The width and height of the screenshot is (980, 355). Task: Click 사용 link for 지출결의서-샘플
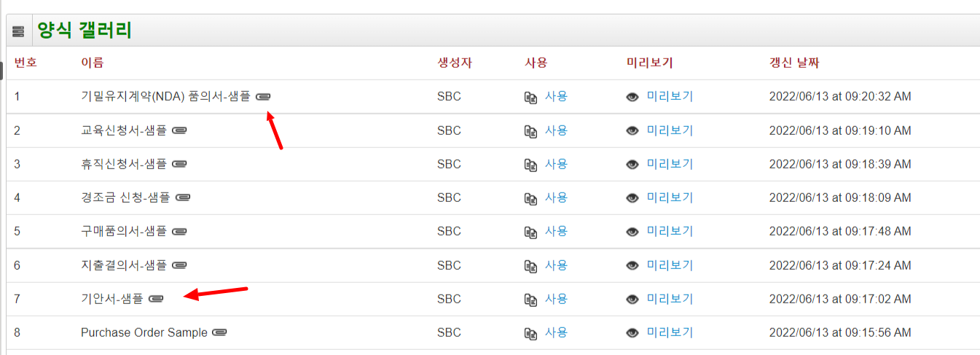(x=556, y=265)
